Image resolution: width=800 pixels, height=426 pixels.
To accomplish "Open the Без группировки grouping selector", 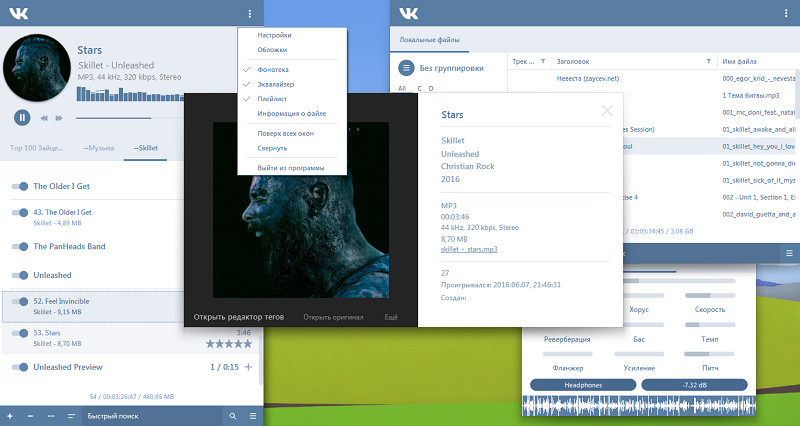I will tap(452, 68).
